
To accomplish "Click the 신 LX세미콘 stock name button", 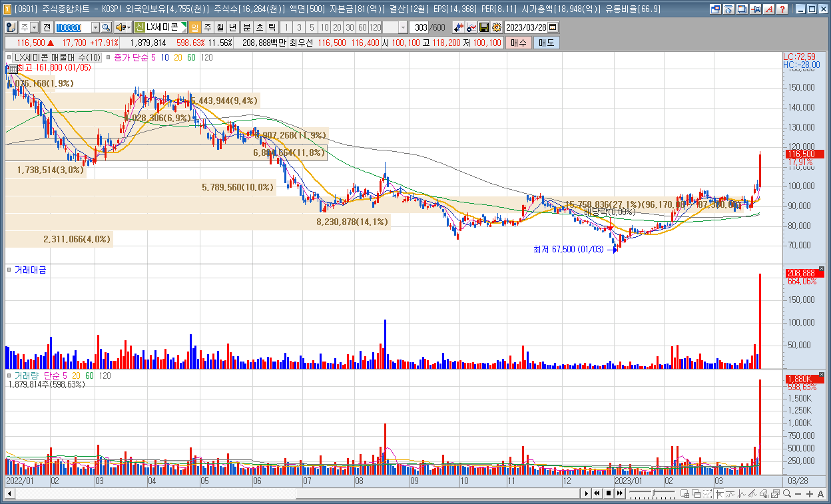I will point(160,27).
